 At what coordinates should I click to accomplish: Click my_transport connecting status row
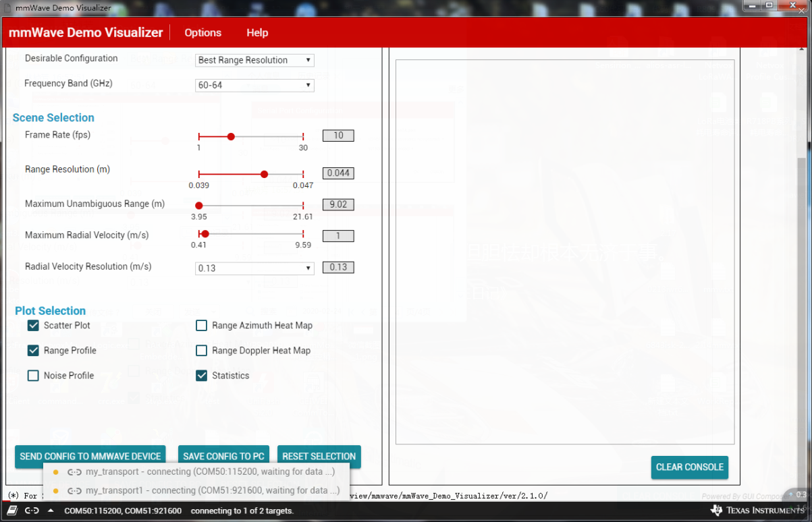point(196,472)
